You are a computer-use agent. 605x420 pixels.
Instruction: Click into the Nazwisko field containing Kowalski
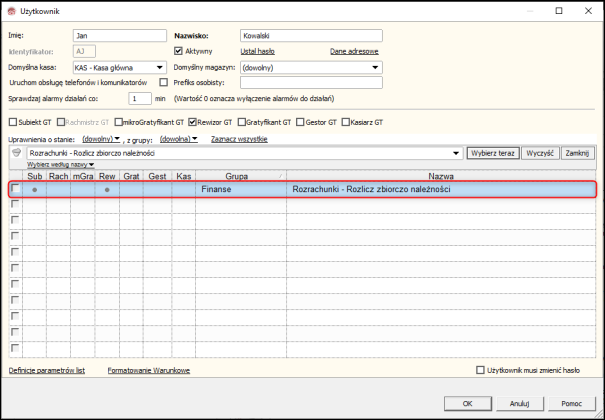[311, 35]
